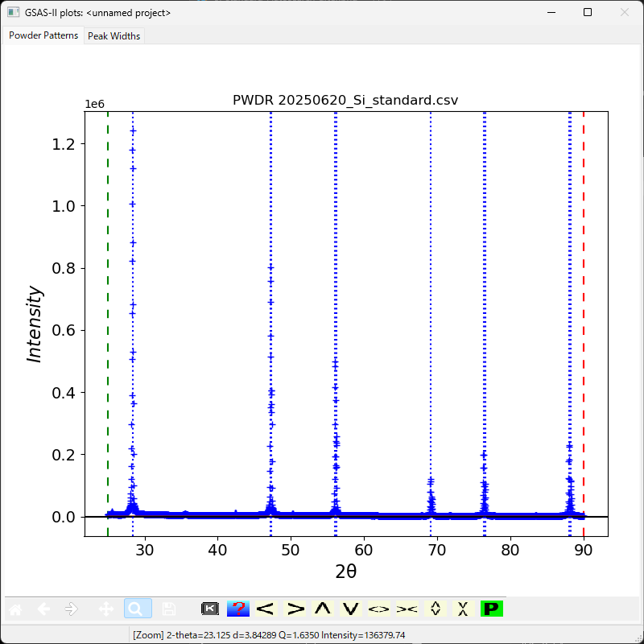Shift plot right with '>' button
The height and width of the screenshot is (644, 644).
click(x=295, y=609)
